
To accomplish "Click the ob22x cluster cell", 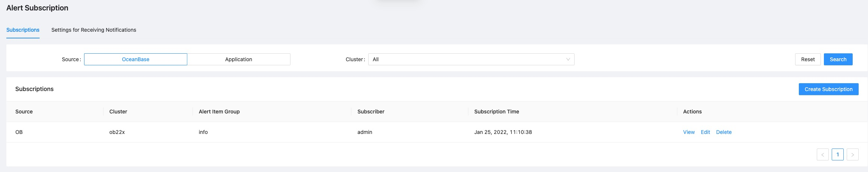I will coord(117,132).
